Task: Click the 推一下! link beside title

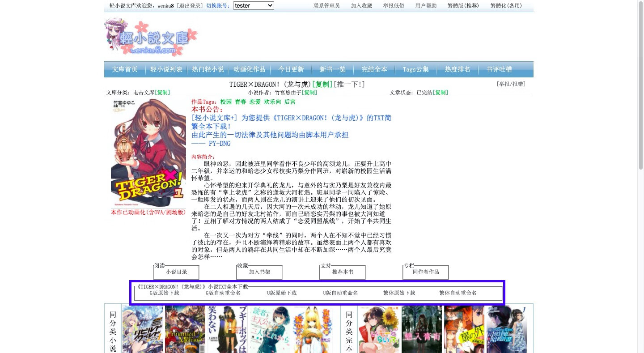Action: [x=349, y=84]
